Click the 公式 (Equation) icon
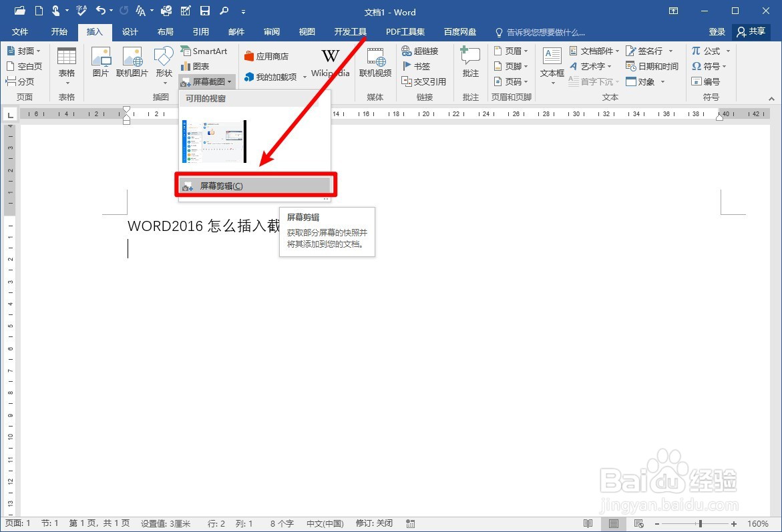The width and height of the screenshot is (782, 532). click(x=708, y=51)
